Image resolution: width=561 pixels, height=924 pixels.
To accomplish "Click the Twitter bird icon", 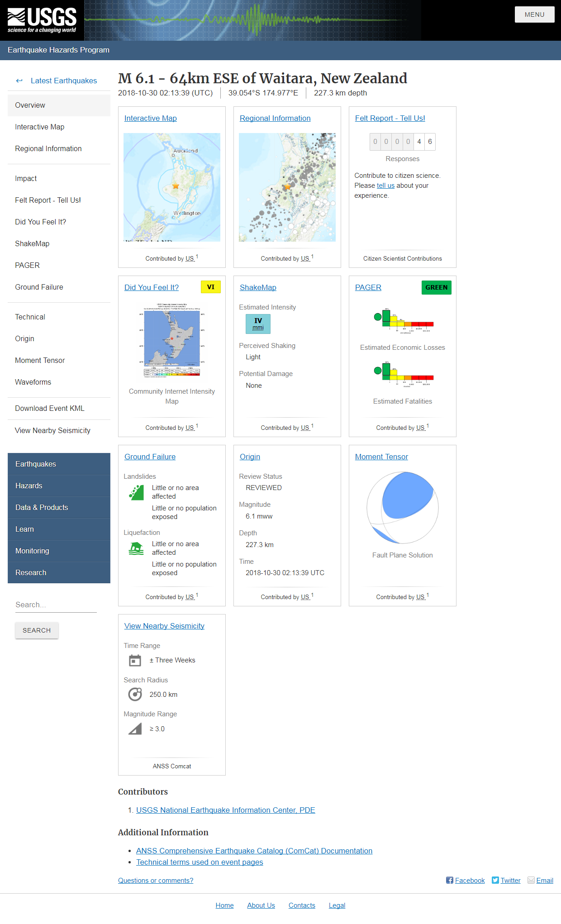I will (x=495, y=880).
